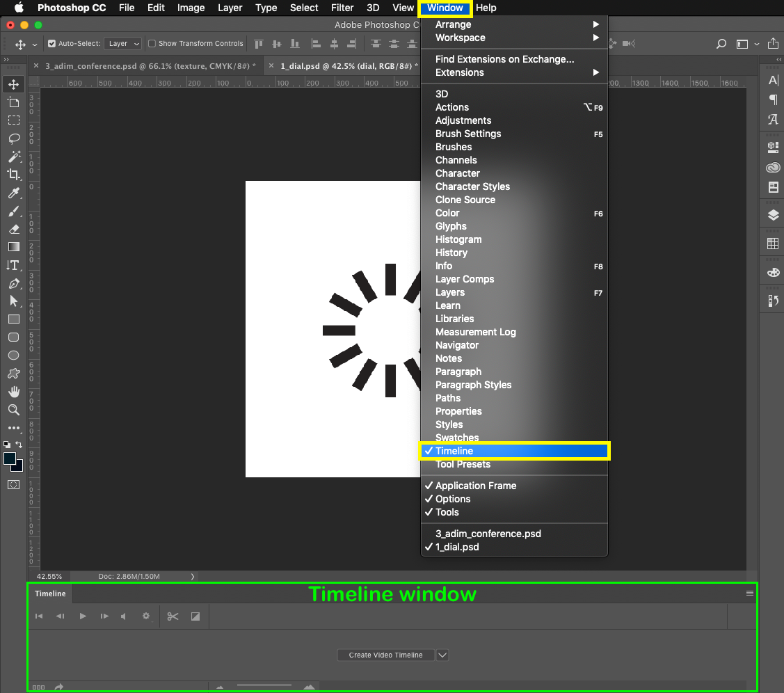784x693 pixels.
Task: Select the Ellipse tool
Action: [x=13, y=355]
